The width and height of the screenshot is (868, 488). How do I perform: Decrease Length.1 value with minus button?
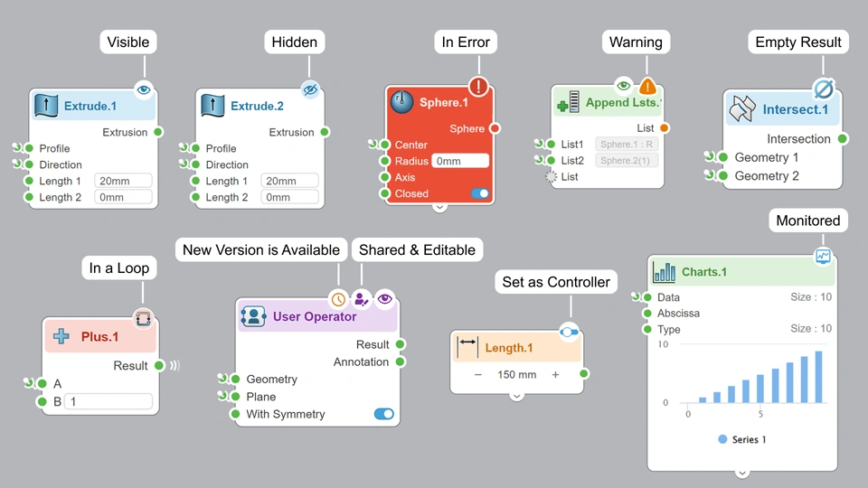pos(477,374)
